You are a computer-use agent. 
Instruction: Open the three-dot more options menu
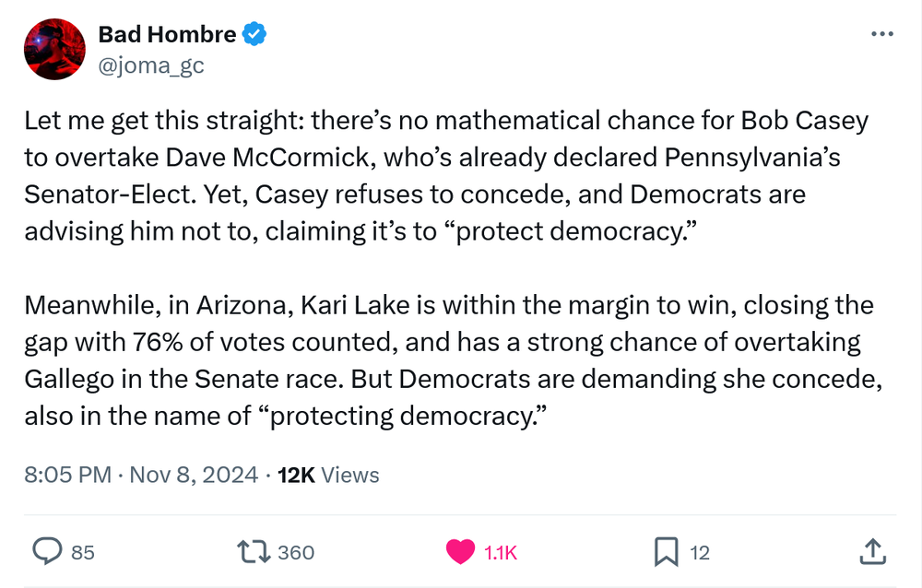point(882,34)
